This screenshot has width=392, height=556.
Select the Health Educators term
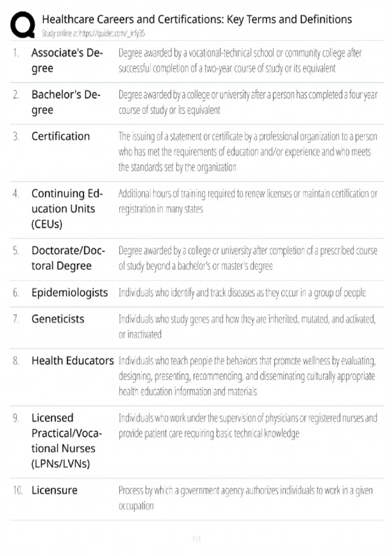73,361
